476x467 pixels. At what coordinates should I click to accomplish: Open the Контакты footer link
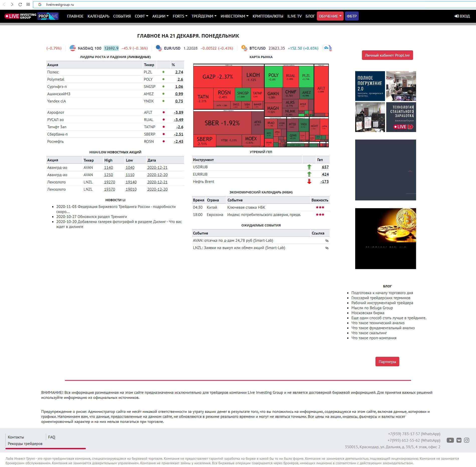tap(16, 437)
